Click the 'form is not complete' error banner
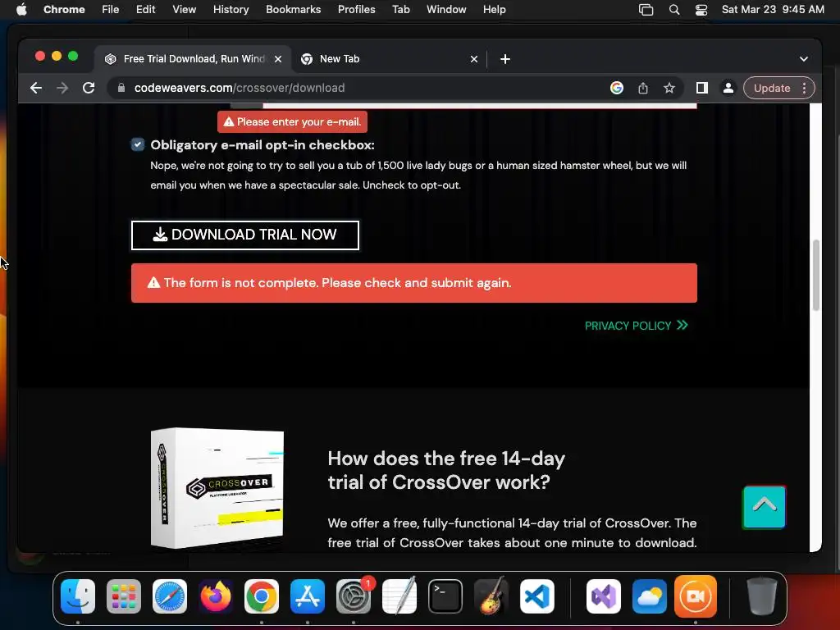Image resolution: width=840 pixels, height=630 pixels. click(414, 283)
